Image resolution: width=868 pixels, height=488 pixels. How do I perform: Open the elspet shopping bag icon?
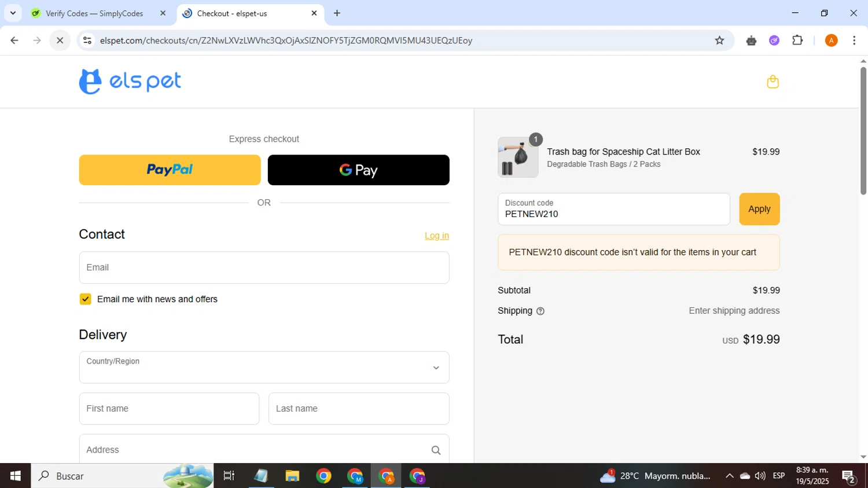773,82
